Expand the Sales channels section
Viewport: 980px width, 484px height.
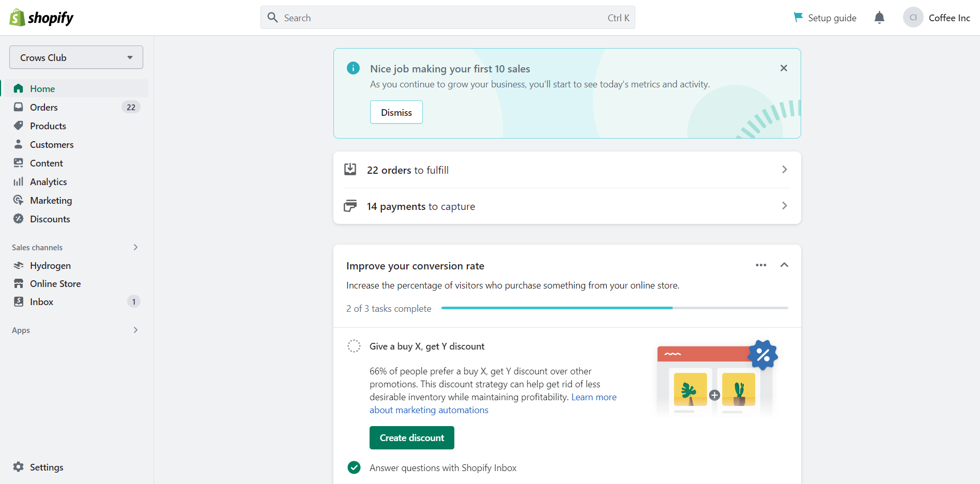[135, 247]
